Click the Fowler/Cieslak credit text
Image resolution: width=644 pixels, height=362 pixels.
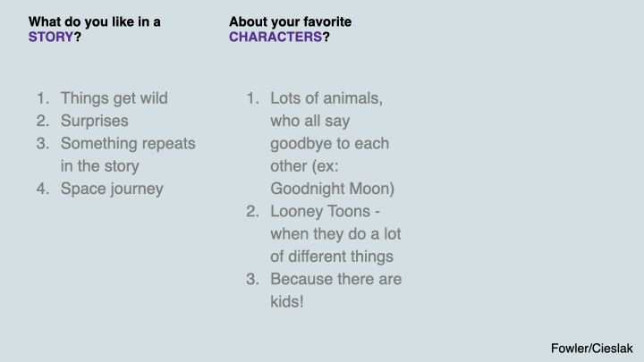pyautogui.click(x=590, y=346)
